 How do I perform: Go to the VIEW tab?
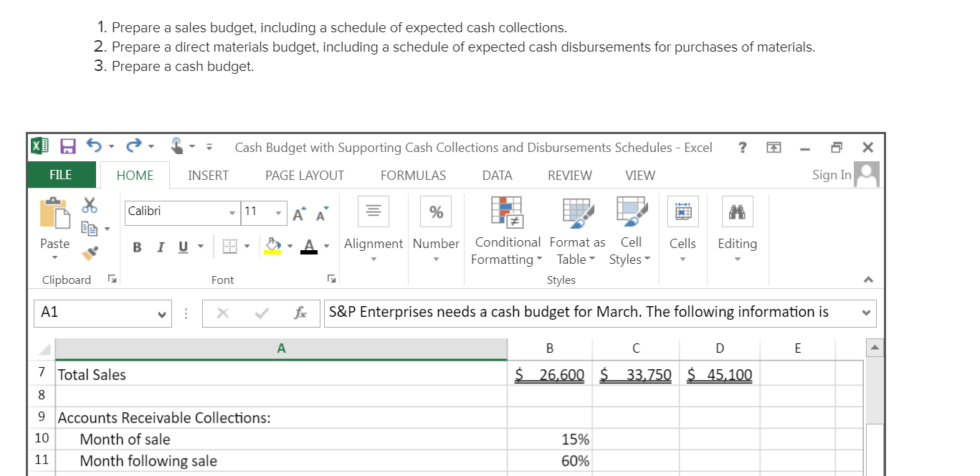pyautogui.click(x=639, y=176)
